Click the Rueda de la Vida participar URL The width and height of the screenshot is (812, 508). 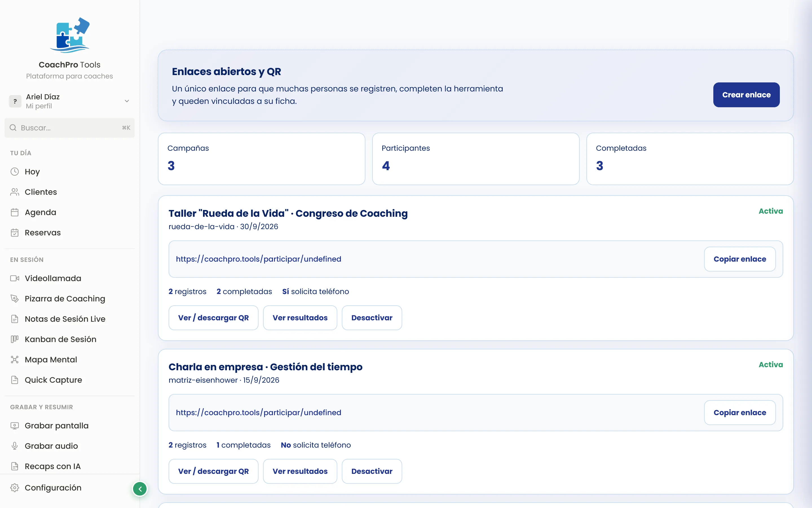[x=258, y=259]
